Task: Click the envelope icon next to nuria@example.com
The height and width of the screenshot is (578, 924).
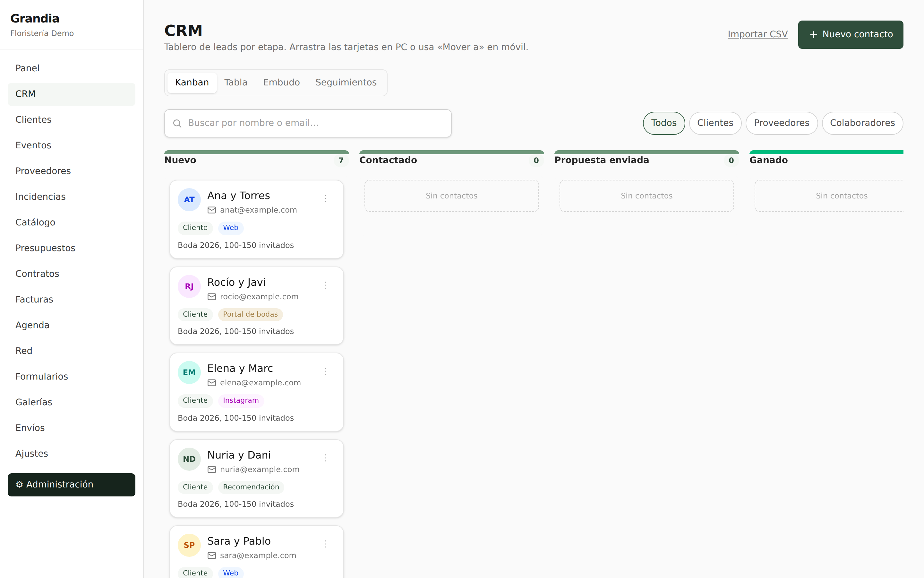Action: tap(211, 469)
